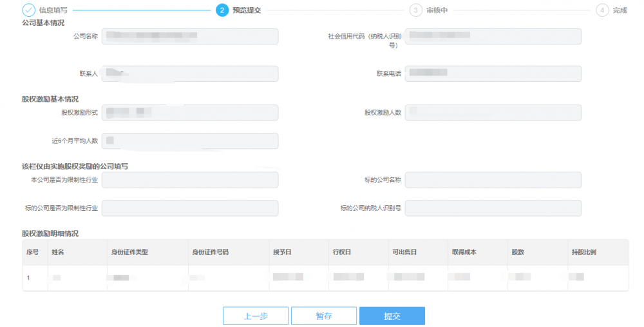Open the 本公司是否为限制性行业 field
The height and width of the screenshot is (327, 644).
click(x=190, y=180)
